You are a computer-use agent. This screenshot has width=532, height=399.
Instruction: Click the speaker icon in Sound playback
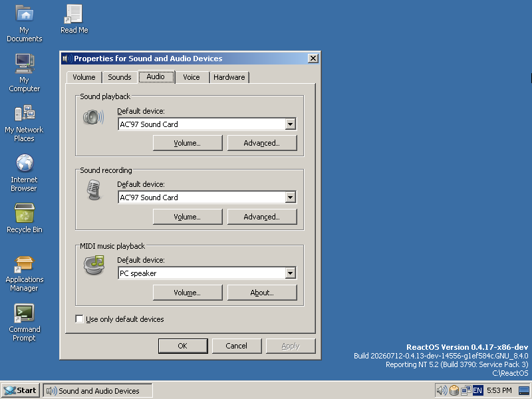(93, 118)
